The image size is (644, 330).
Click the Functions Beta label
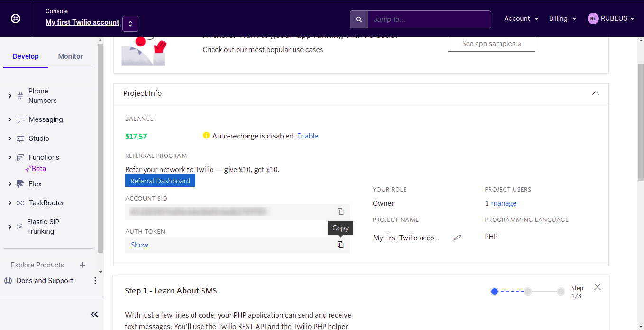click(x=36, y=169)
